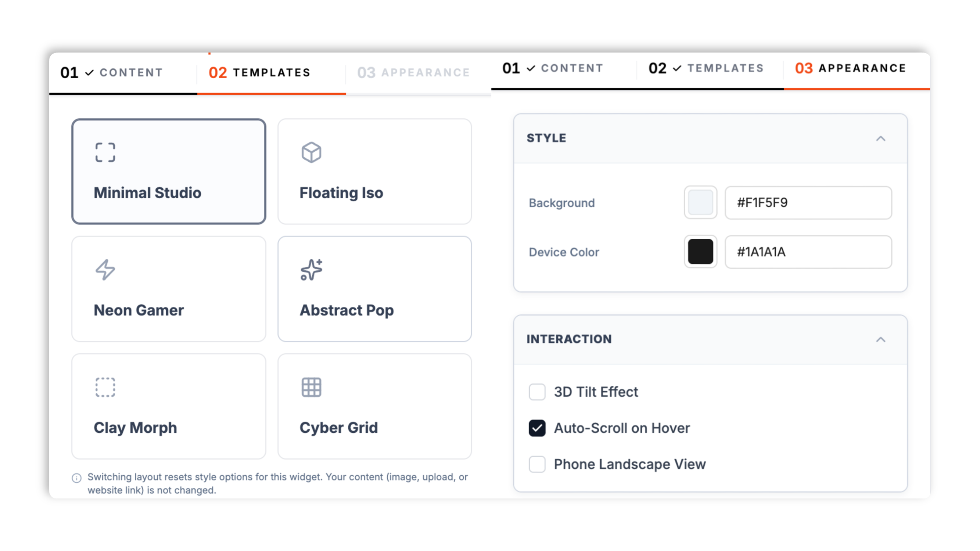Select the Cyber Grid template card
Screen dimensions: 980x551
coord(375,407)
